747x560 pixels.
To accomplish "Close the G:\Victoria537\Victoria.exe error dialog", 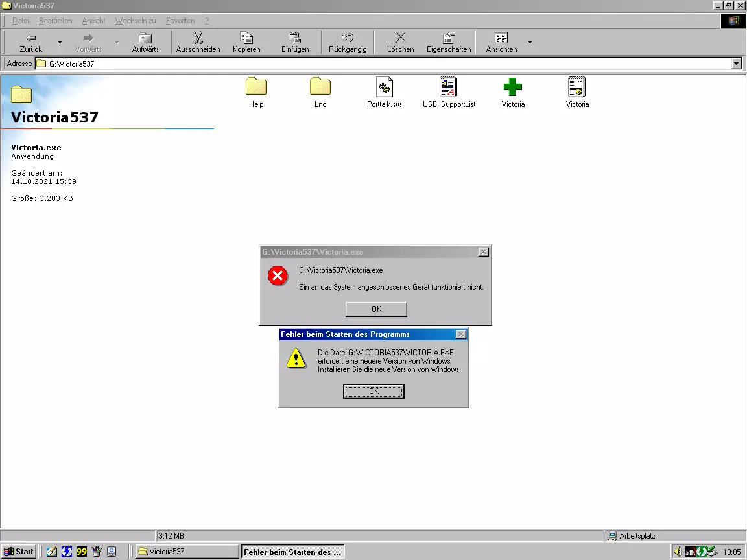I will pyautogui.click(x=484, y=252).
